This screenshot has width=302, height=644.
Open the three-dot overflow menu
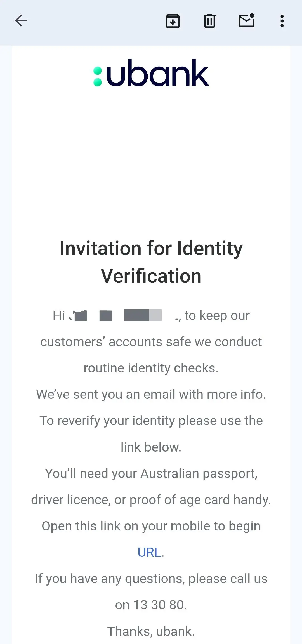coord(282,21)
